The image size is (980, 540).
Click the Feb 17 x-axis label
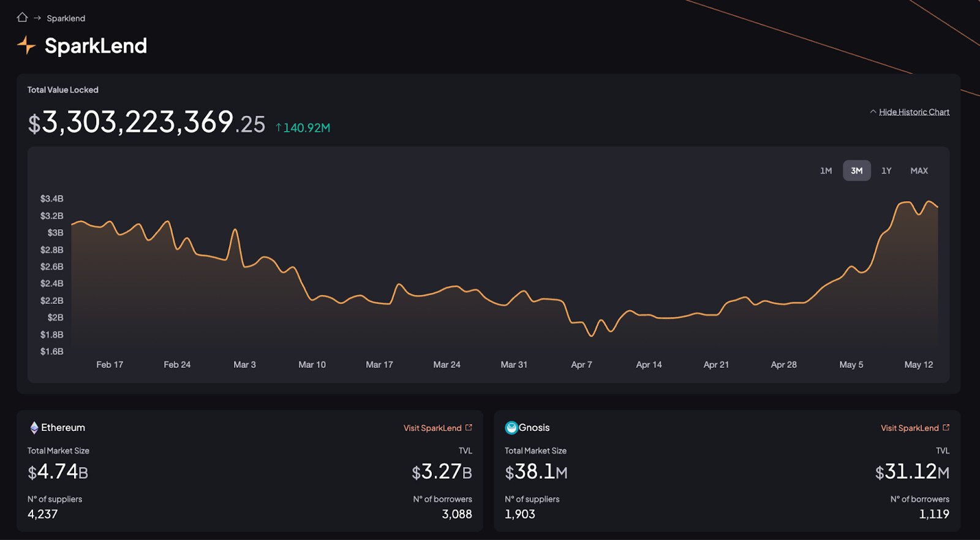(110, 365)
